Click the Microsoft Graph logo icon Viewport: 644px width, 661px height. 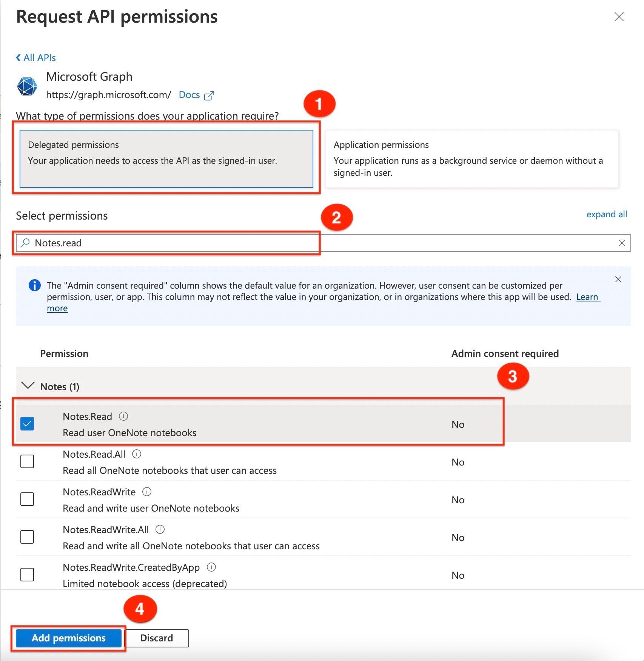click(27, 86)
